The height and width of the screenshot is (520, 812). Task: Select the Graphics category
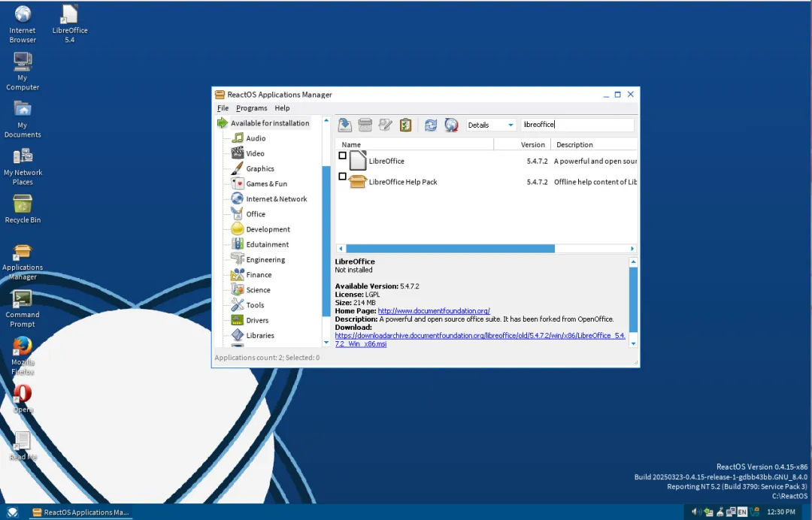pyautogui.click(x=253, y=168)
